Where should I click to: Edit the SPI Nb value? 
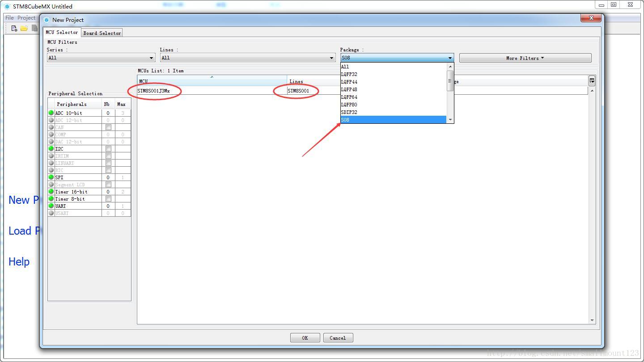click(108, 177)
